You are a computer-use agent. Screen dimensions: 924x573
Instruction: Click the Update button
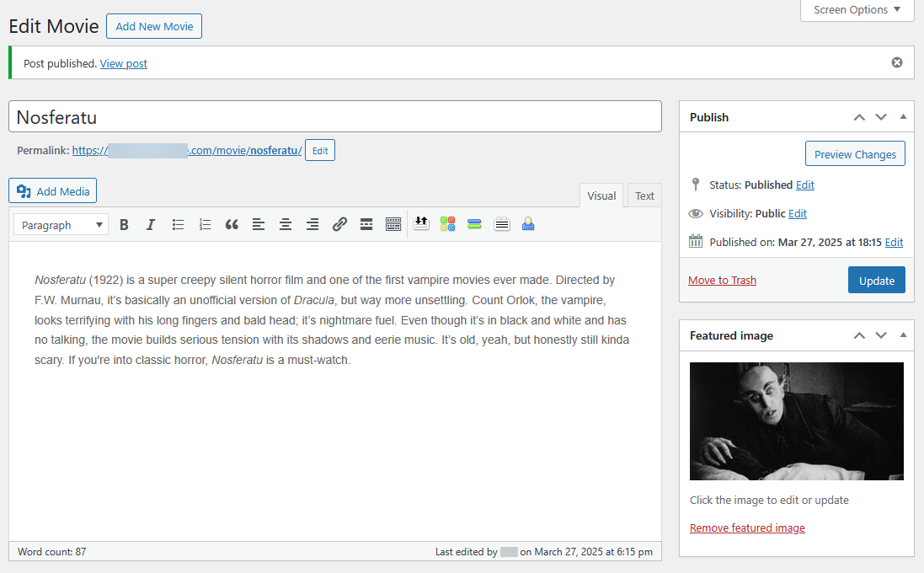(876, 278)
